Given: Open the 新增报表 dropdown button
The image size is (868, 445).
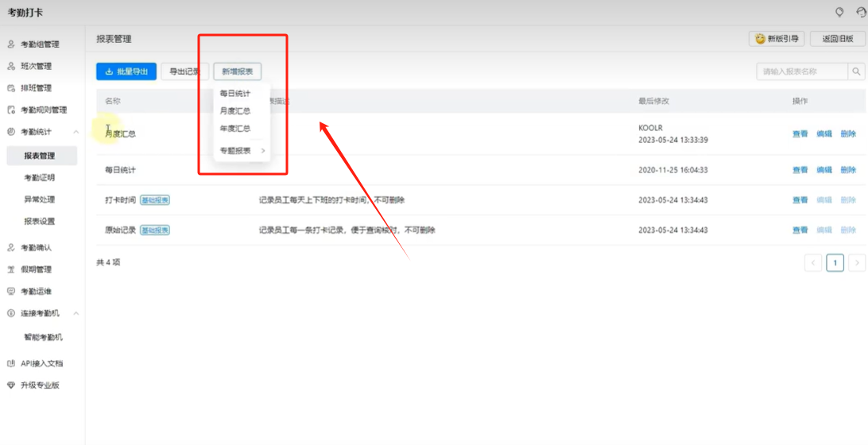Looking at the screenshot, I should pos(238,72).
